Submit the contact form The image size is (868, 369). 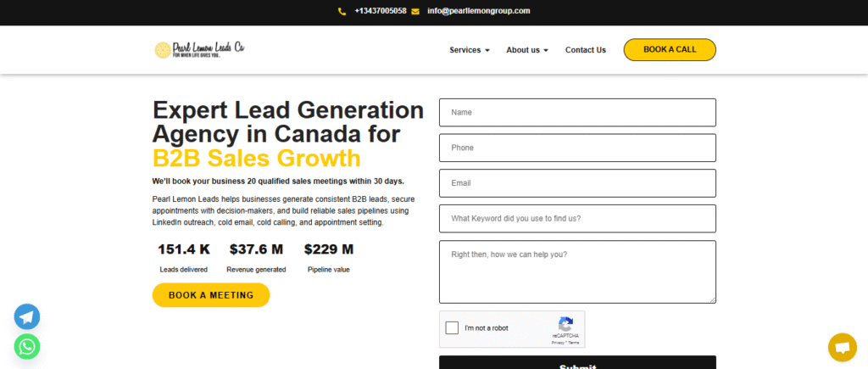[577, 364]
